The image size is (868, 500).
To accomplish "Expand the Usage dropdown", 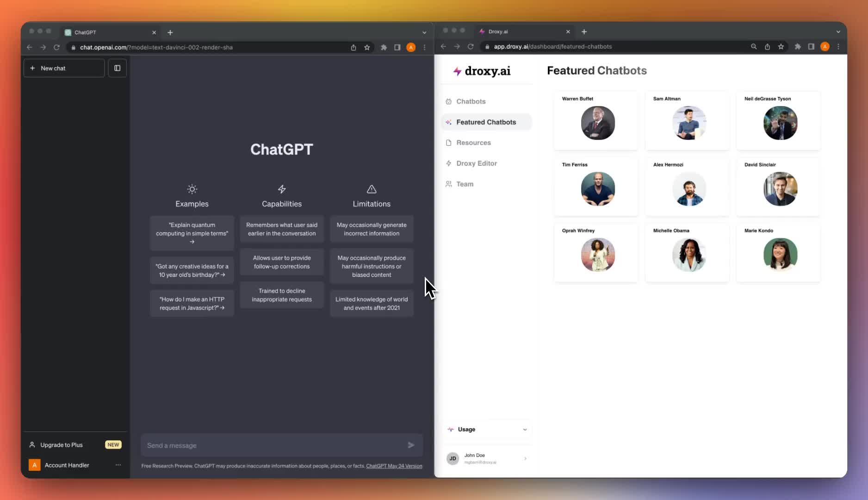I will click(x=487, y=429).
